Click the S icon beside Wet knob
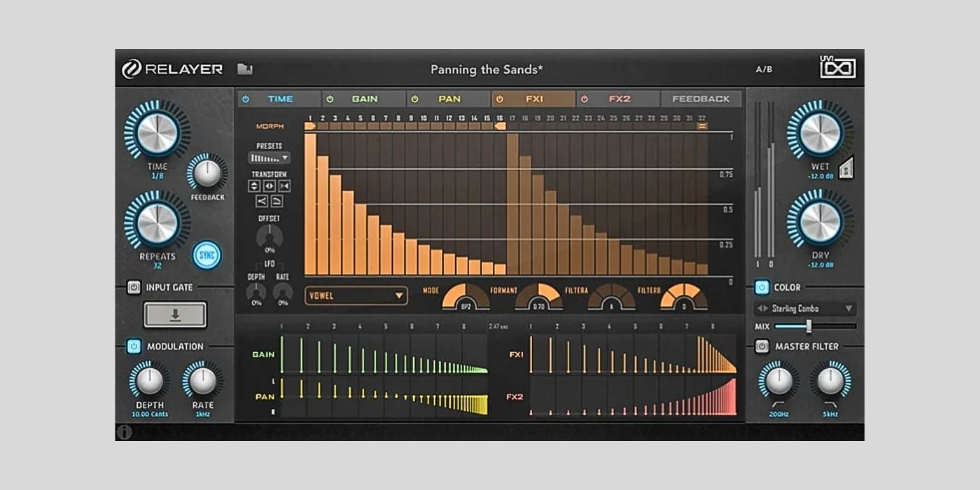 (x=846, y=169)
